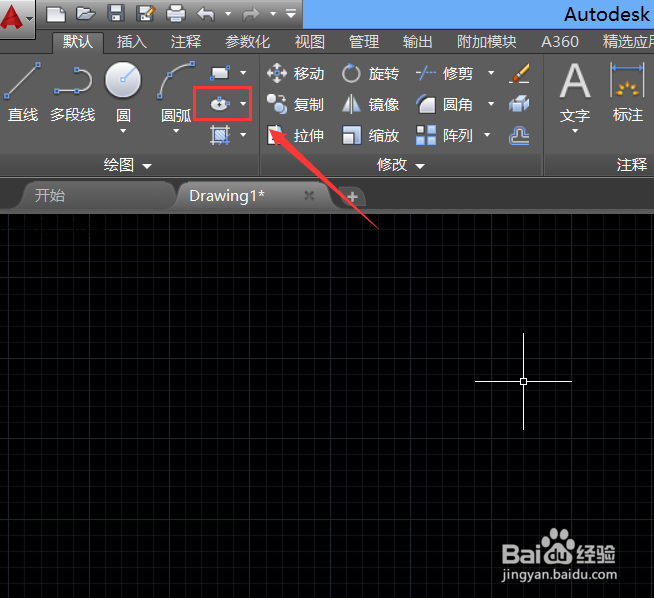
Task: Click the 缩放 scale tool
Action: coord(370,135)
